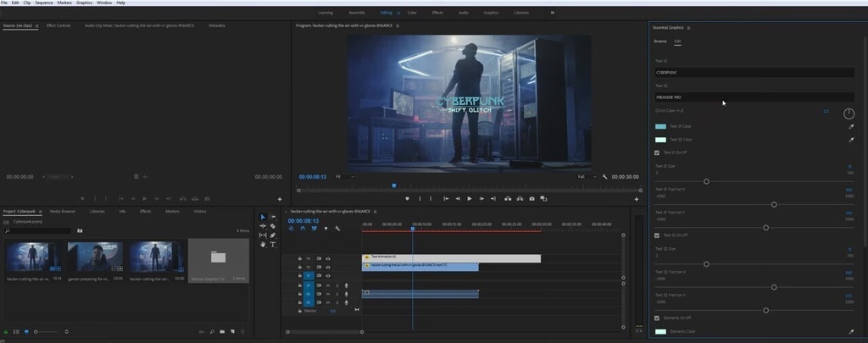Toggle the Elements On Off checkbox
Viewport: 868px width, 343px height.
[x=657, y=318]
